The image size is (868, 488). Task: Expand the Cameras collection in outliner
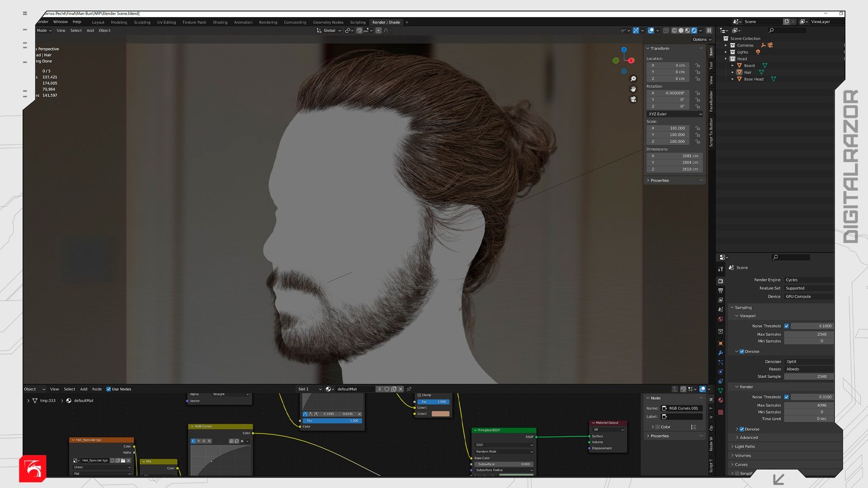pyautogui.click(x=726, y=45)
